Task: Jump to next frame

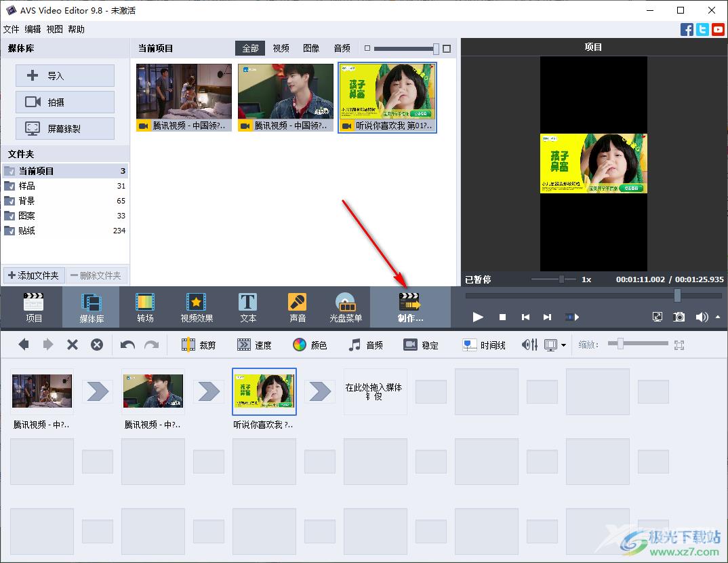Action: [x=548, y=317]
